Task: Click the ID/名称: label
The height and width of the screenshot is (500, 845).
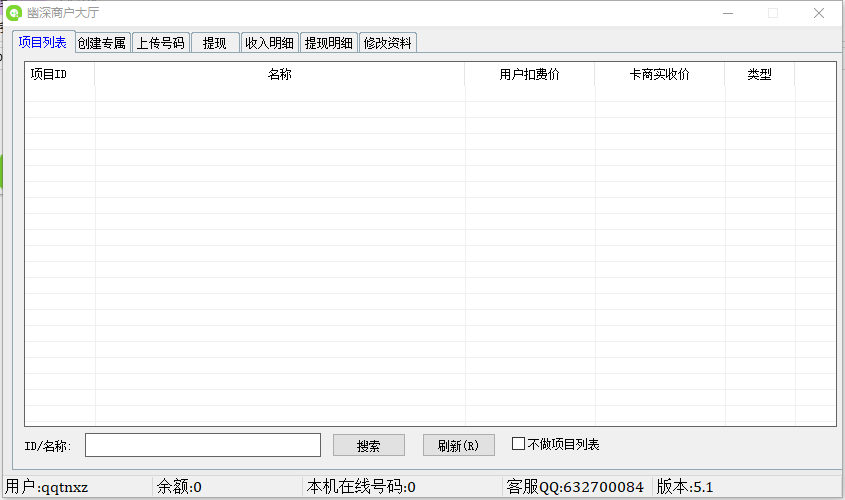Action: point(48,446)
